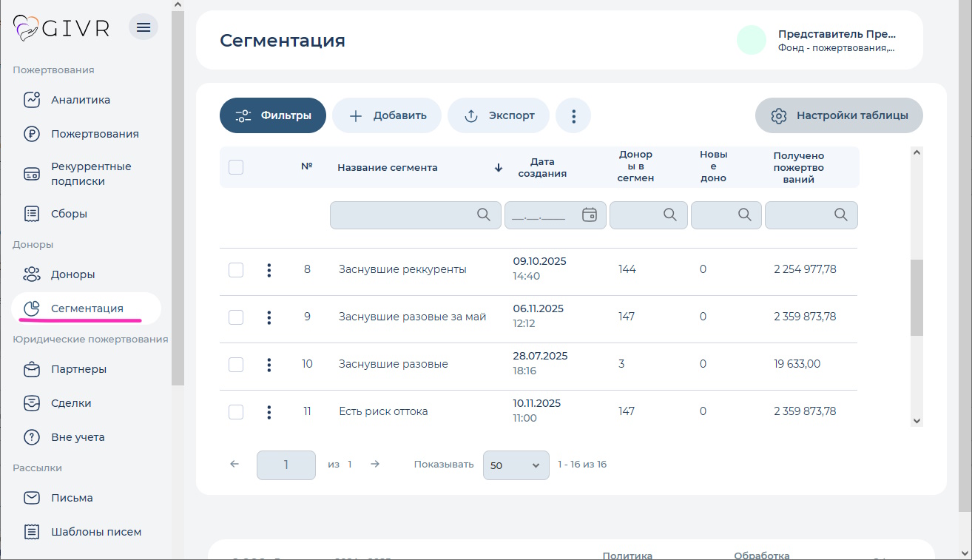Click the Сделки sidebar icon
972x560 pixels.
click(30, 402)
